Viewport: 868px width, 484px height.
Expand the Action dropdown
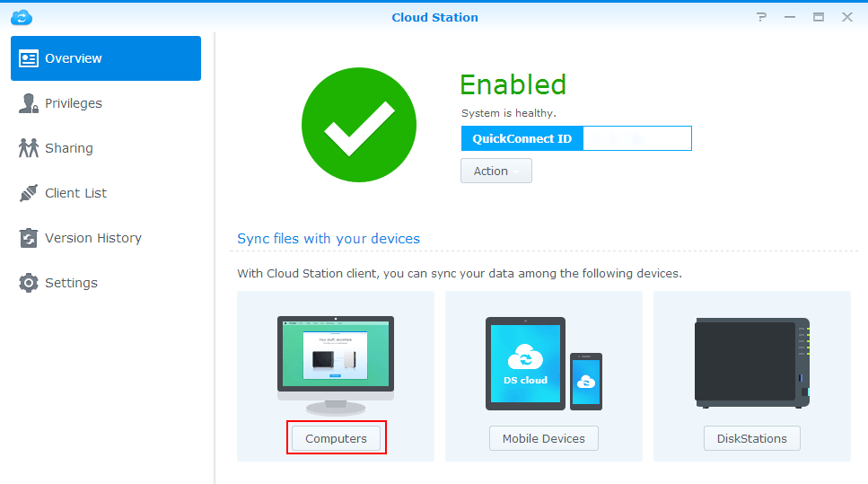tap(496, 171)
